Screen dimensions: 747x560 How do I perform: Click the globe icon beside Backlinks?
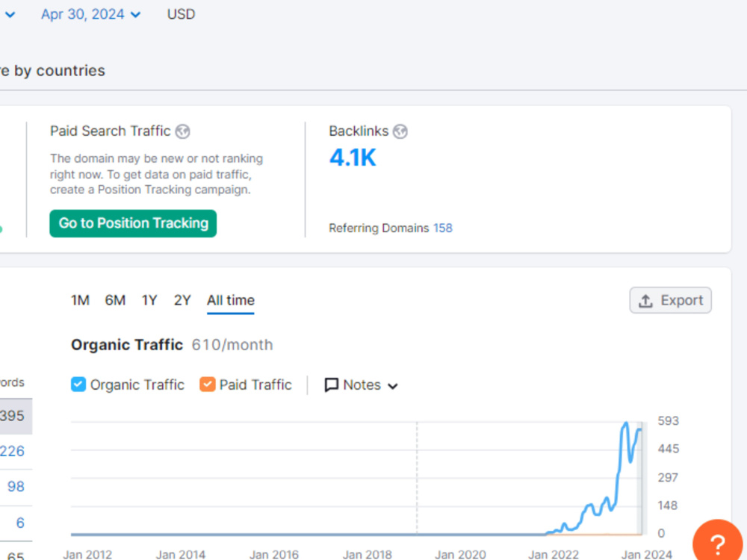[x=400, y=131]
